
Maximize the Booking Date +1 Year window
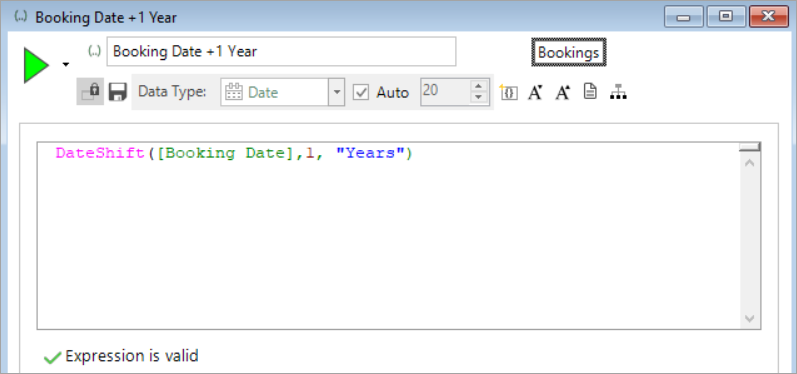tap(725, 18)
